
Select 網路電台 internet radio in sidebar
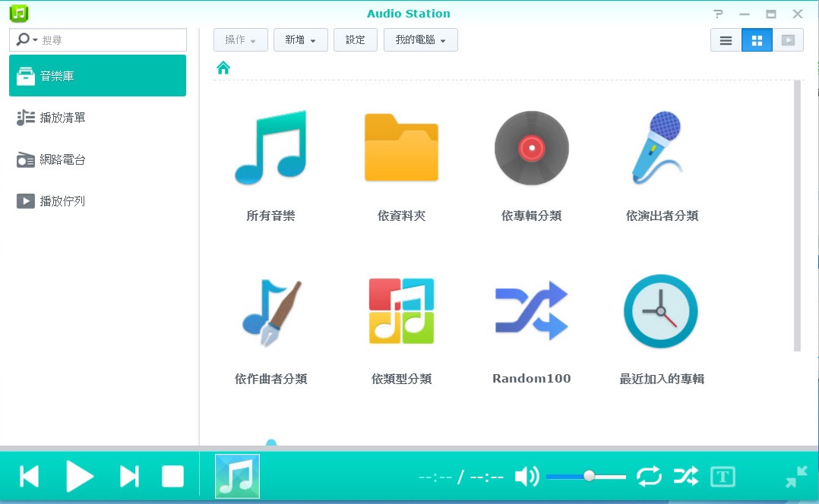coord(98,159)
